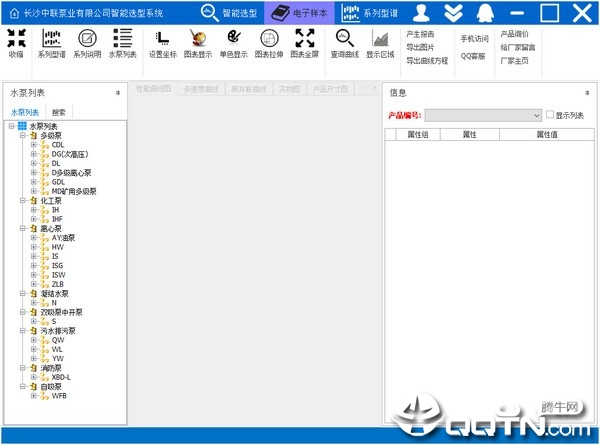Image resolution: width=600 pixels, height=445 pixels.
Task: Switch to 系列型谱 title tab
Action: 370,13
